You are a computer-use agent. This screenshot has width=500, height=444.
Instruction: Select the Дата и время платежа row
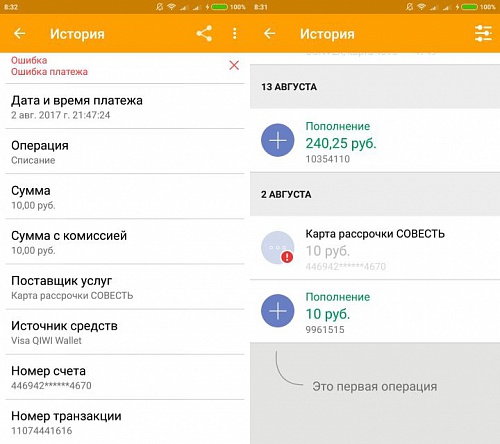[x=125, y=107]
